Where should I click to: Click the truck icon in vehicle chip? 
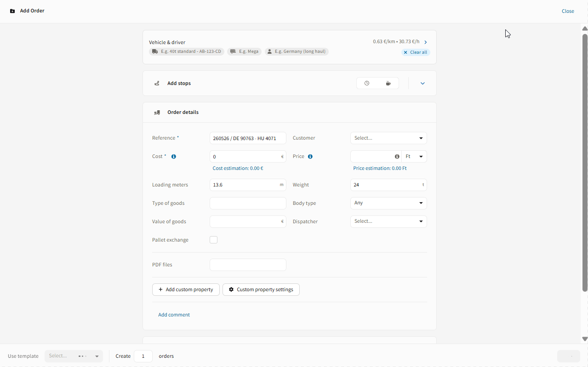pyautogui.click(x=155, y=51)
